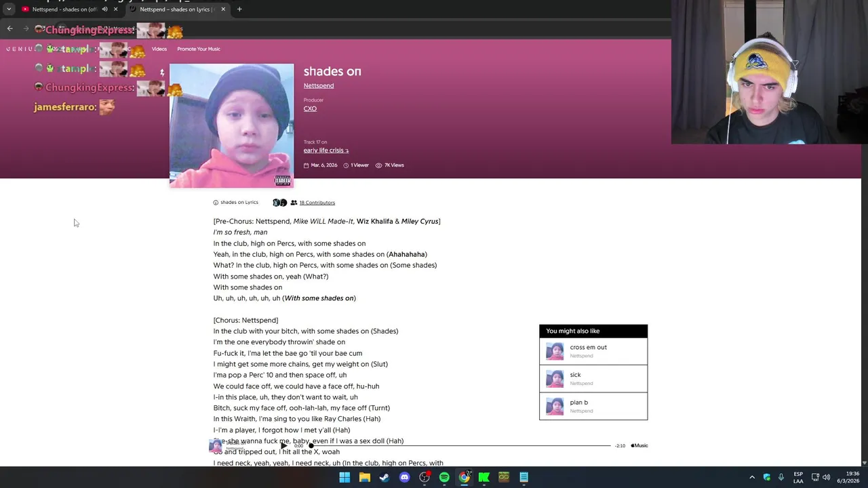The width and height of the screenshot is (868, 488).
Task: Click the Windows Security tray icon
Action: (x=767, y=477)
